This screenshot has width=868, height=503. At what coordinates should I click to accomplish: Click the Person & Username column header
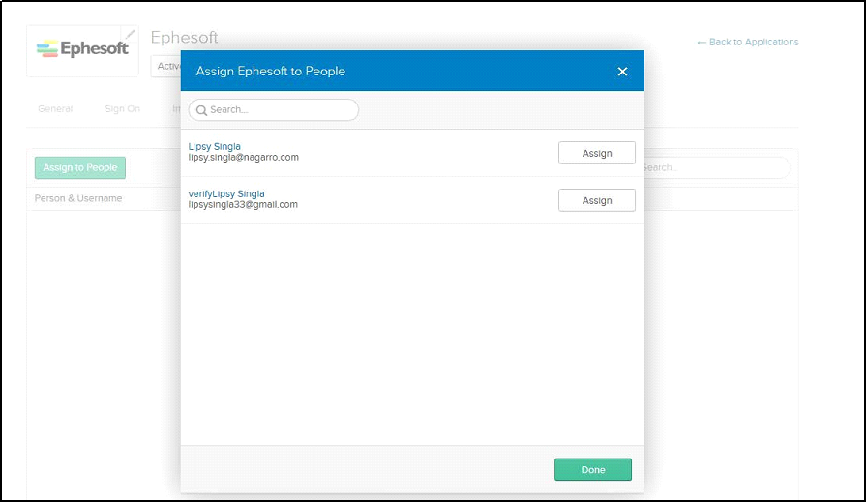(78, 198)
